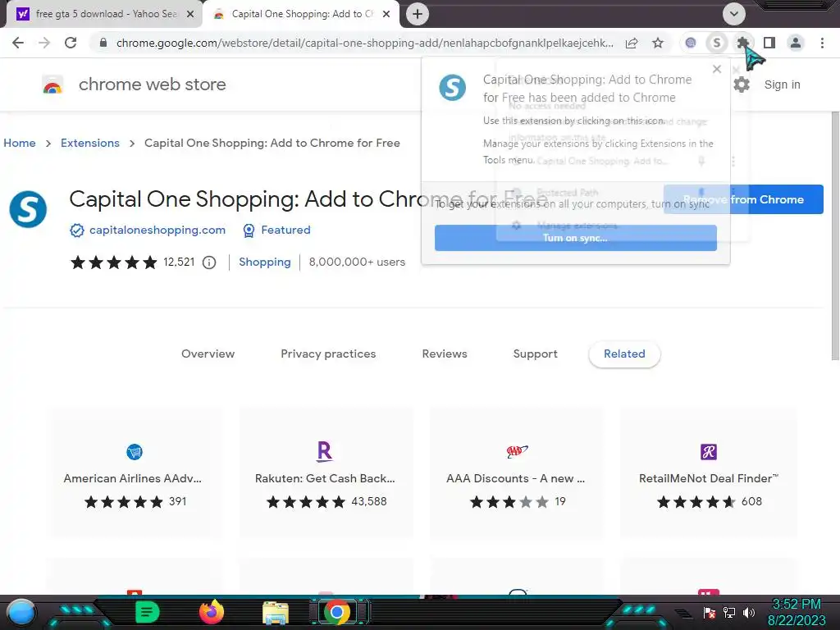This screenshot has width=840, height=630.
Task: Click the Chrome Web Store logo
Action: [x=52, y=84]
